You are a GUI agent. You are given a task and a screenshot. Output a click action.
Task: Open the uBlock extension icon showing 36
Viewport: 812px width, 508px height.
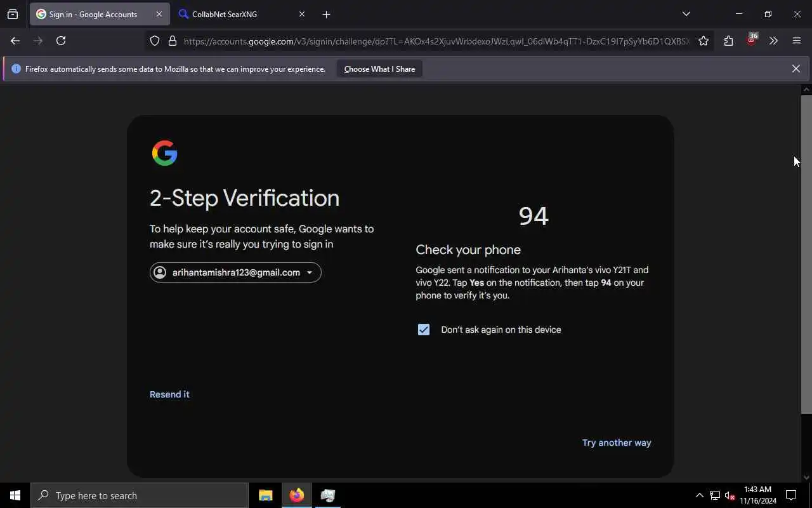[752, 40]
